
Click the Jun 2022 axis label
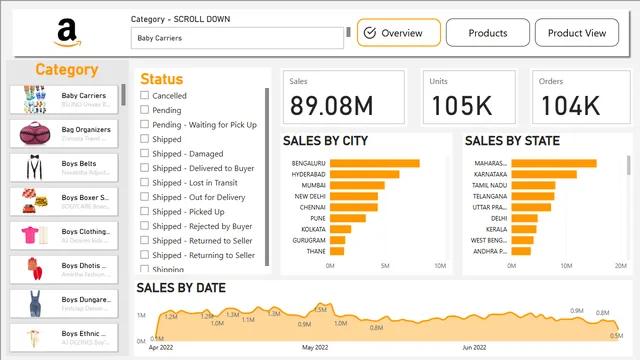point(474,347)
